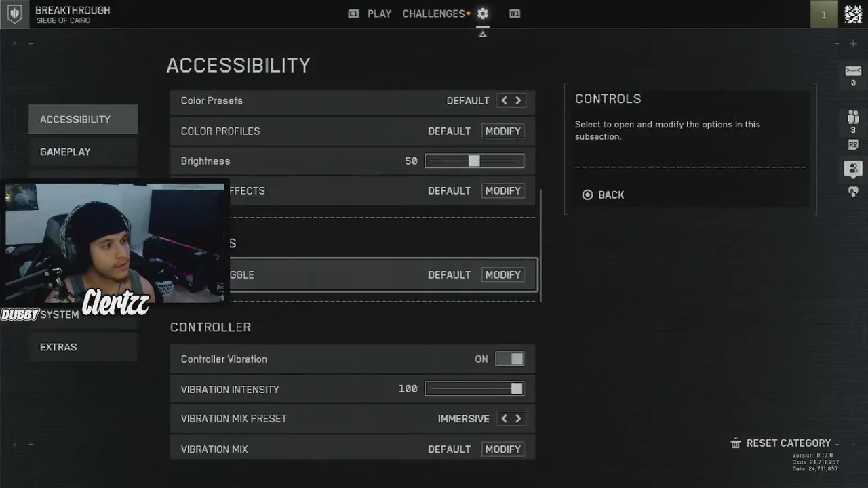Click MODIFY in the highlighted toggle row
The width and height of the screenshot is (868, 488).
tap(503, 275)
